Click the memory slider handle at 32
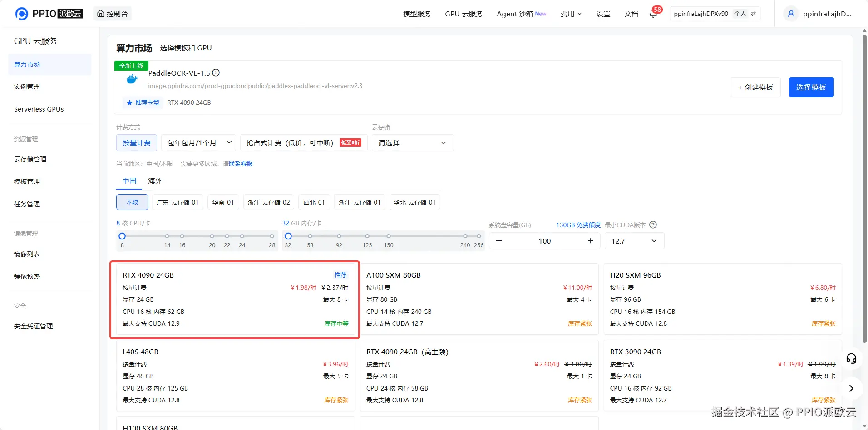This screenshot has width=868, height=430. coord(288,236)
